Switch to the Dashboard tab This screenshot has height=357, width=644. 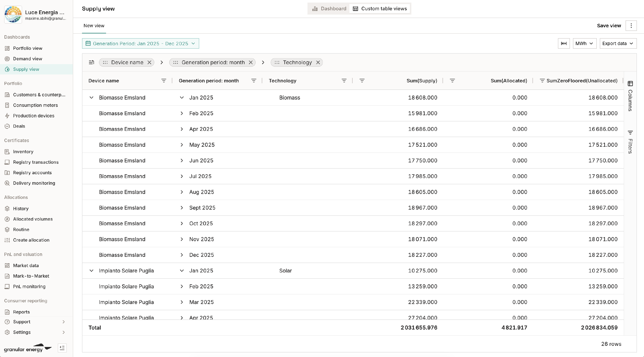click(329, 9)
